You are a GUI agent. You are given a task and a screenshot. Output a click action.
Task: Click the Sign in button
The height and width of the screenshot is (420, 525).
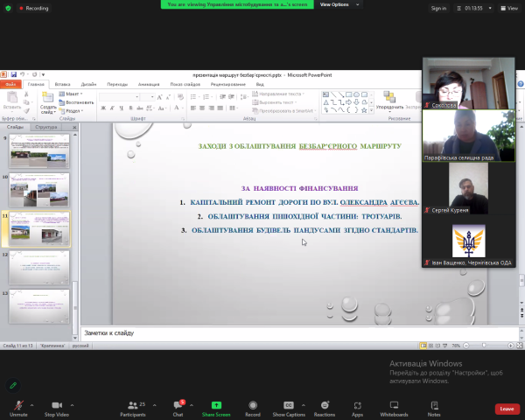pyautogui.click(x=438, y=8)
